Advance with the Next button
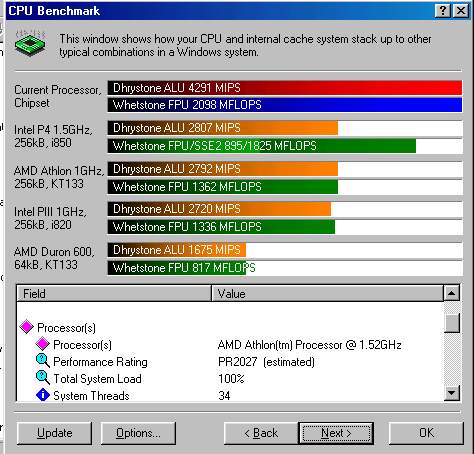This screenshot has height=454, width=474. pyautogui.click(x=336, y=433)
